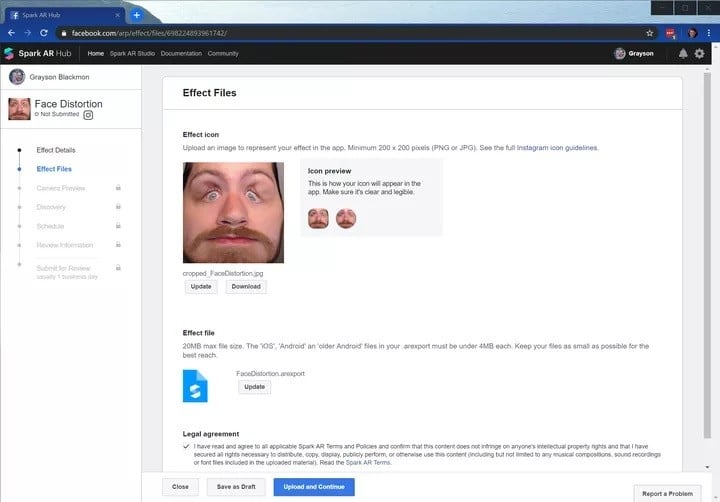This screenshot has width=720, height=502.
Task: Open the Grayson account menu in the header
Action: point(634,54)
